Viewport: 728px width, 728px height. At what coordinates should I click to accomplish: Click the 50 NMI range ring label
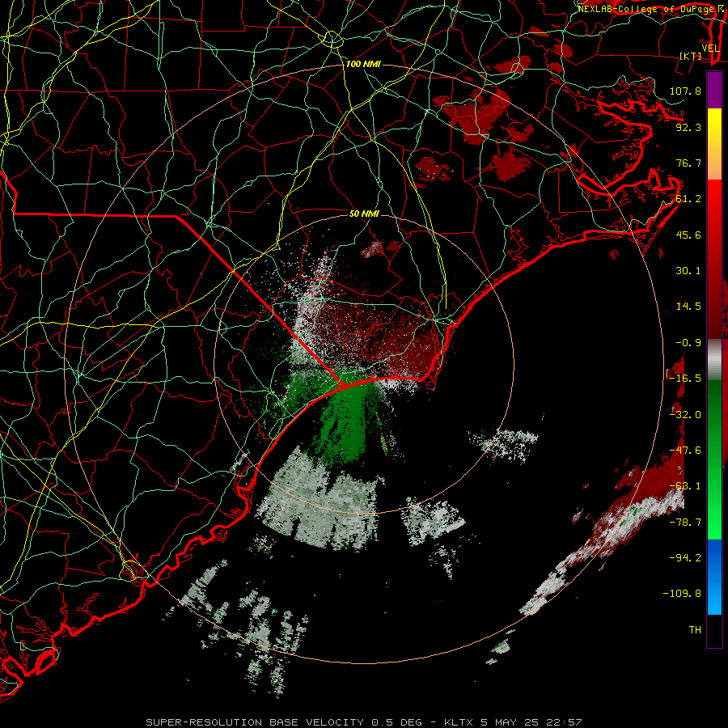[x=364, y=214]
